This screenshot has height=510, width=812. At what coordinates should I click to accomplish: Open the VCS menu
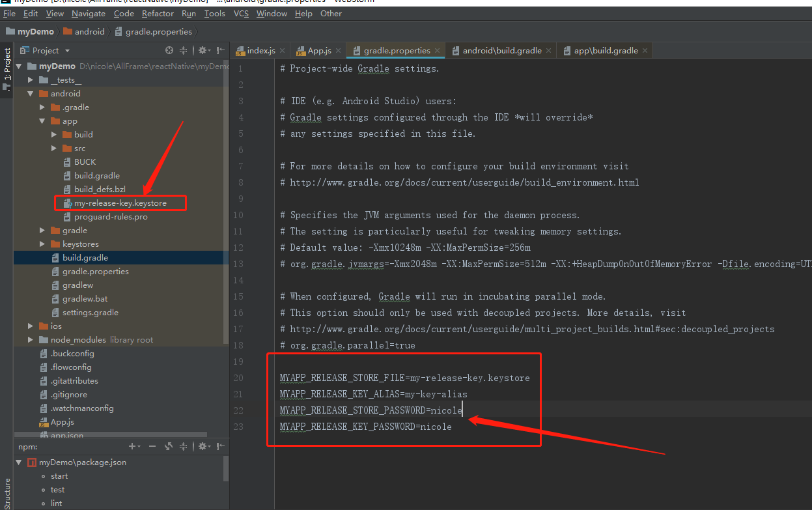click(x=242, y=13)
